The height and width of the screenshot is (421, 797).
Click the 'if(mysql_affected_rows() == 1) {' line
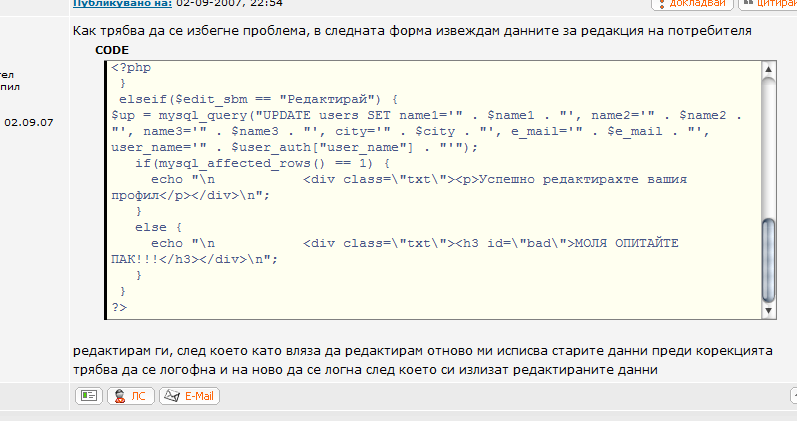262,164
